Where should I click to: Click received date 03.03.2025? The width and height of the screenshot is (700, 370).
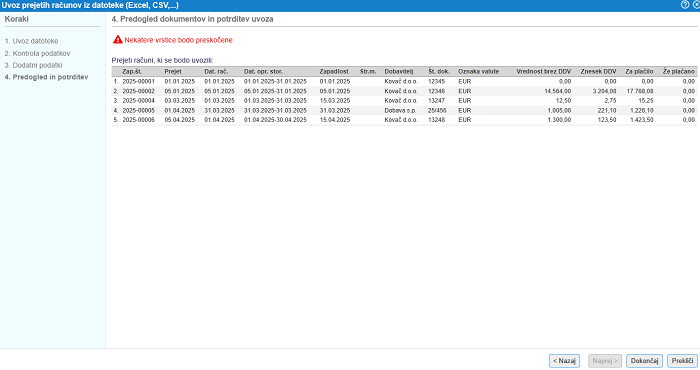coord(179,101)
